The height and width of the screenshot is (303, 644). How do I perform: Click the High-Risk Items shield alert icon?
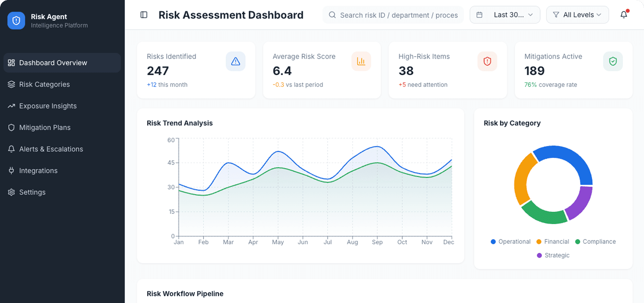(487, 61)
